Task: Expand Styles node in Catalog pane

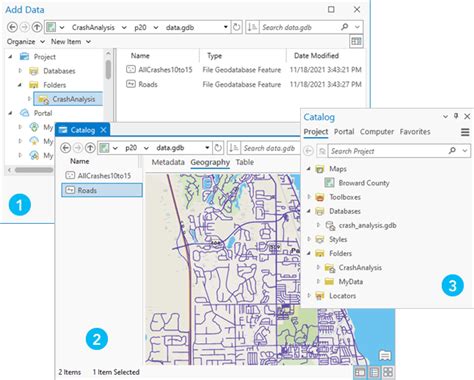Action: tap(309, 239)
